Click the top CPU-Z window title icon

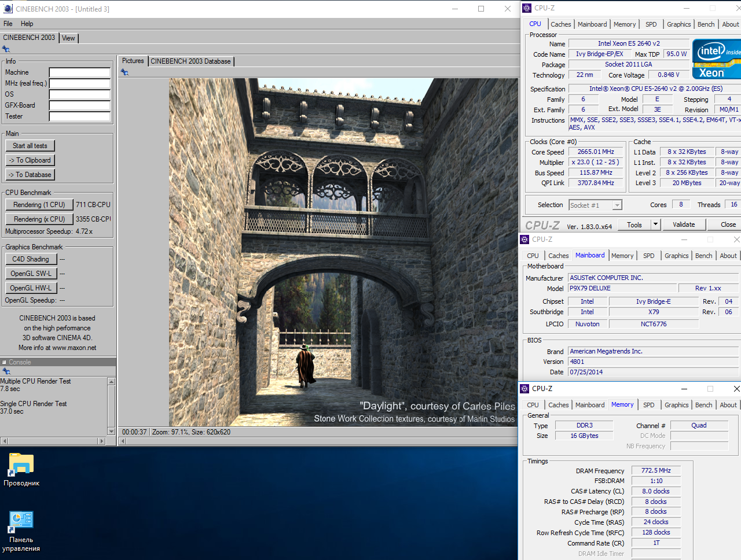527,8
